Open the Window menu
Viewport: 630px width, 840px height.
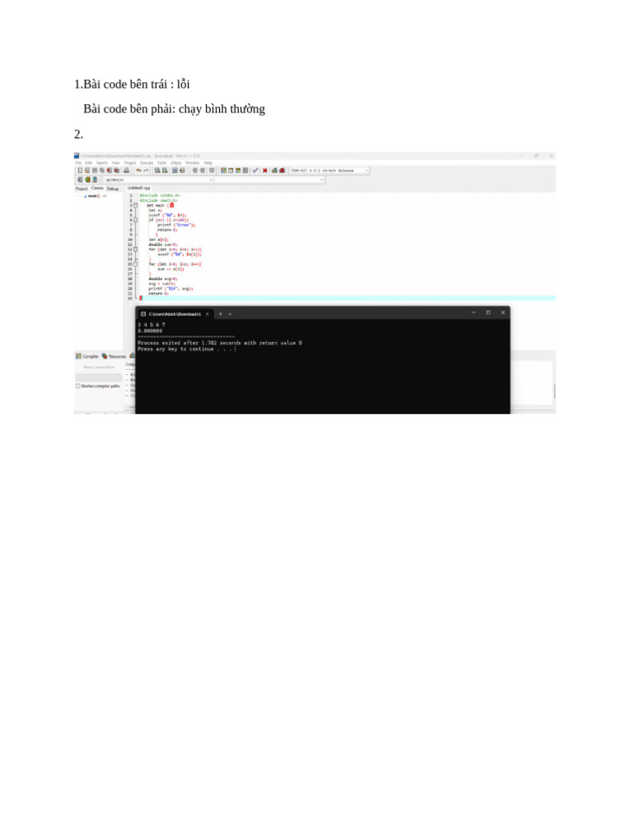(192, 163)
